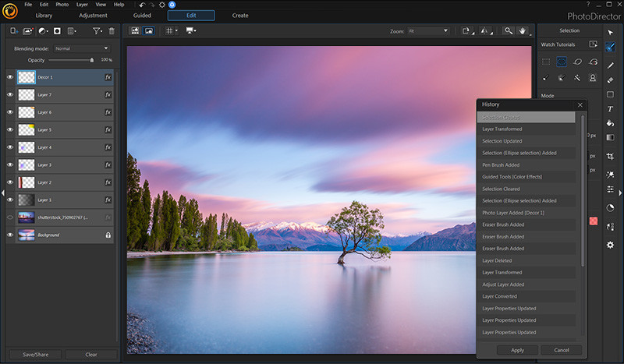The image size is (624, 364).
Task: Select the Crop tool
Action: pyautogui.click(x=610, y=156)
